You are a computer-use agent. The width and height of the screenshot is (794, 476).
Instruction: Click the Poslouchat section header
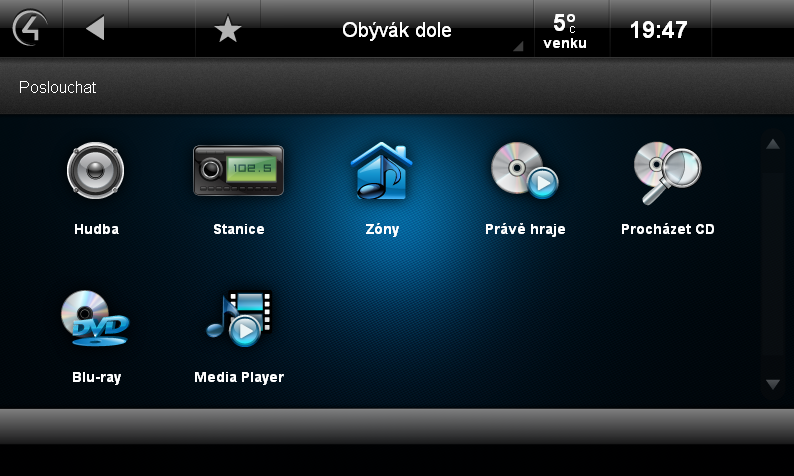tap(57, 87)
